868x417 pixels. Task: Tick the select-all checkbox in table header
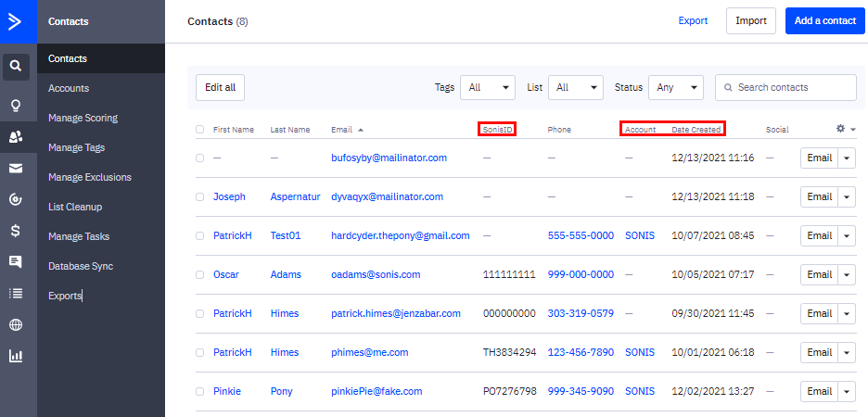click(x=199, y=130)
